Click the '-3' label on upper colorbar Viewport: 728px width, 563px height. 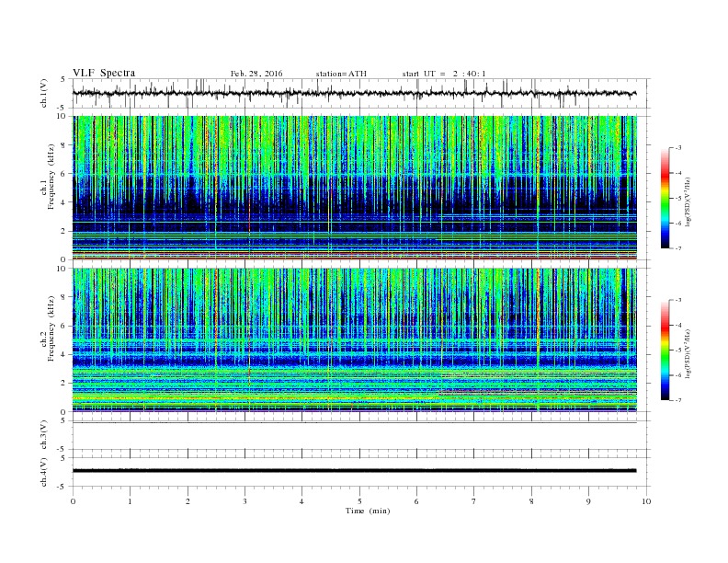(678, 148)
